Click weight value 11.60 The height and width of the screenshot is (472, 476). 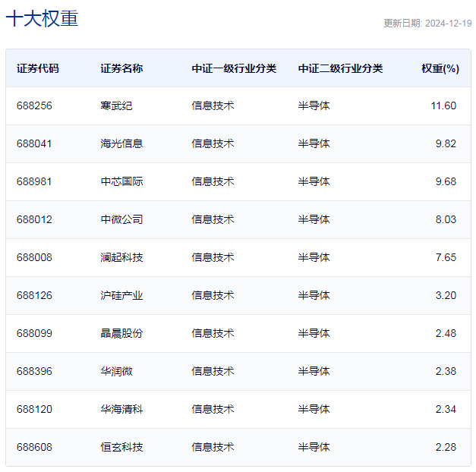(x=443, y=105)
